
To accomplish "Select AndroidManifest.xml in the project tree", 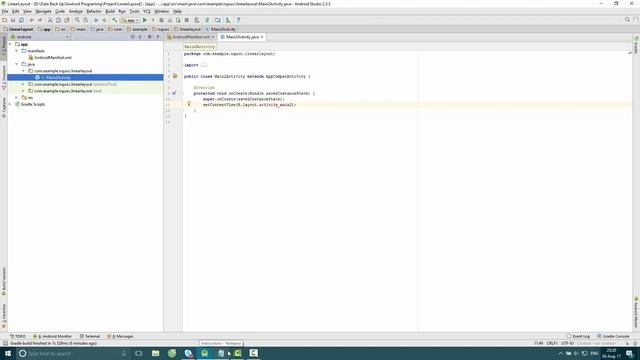I will click(53, 58).
